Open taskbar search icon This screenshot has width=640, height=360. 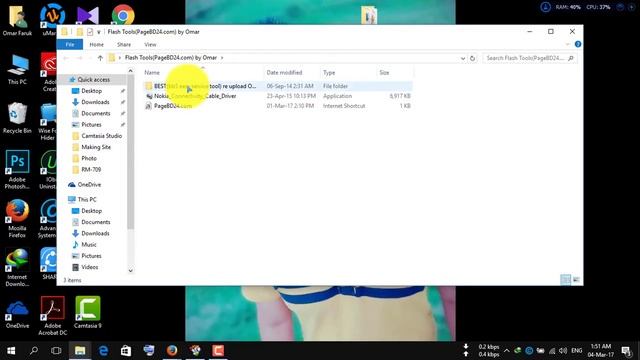pos(34,351)
